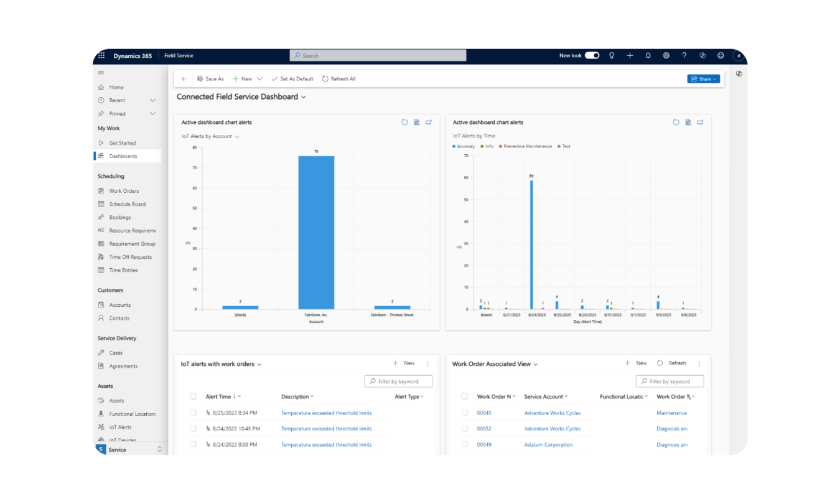
Task: Click the Anomaly legend color marker
Action: coord(454,146)
